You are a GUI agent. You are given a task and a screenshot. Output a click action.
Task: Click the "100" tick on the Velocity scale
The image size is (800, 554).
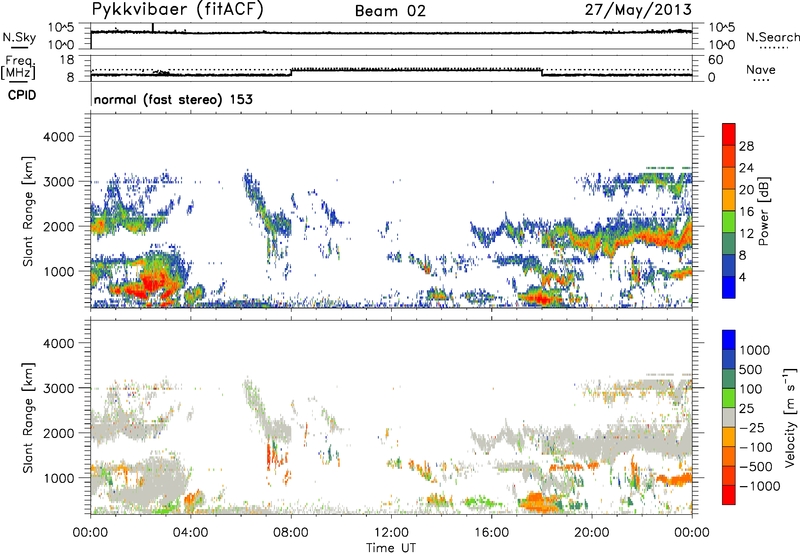[751, 389]
